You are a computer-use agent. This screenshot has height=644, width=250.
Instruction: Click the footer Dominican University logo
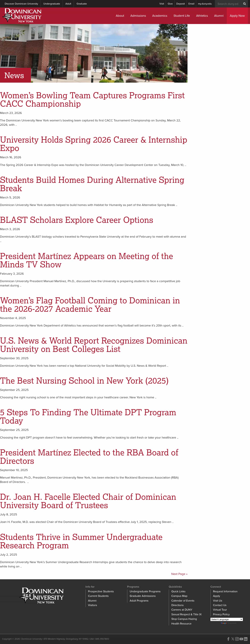tap(42, 595)
